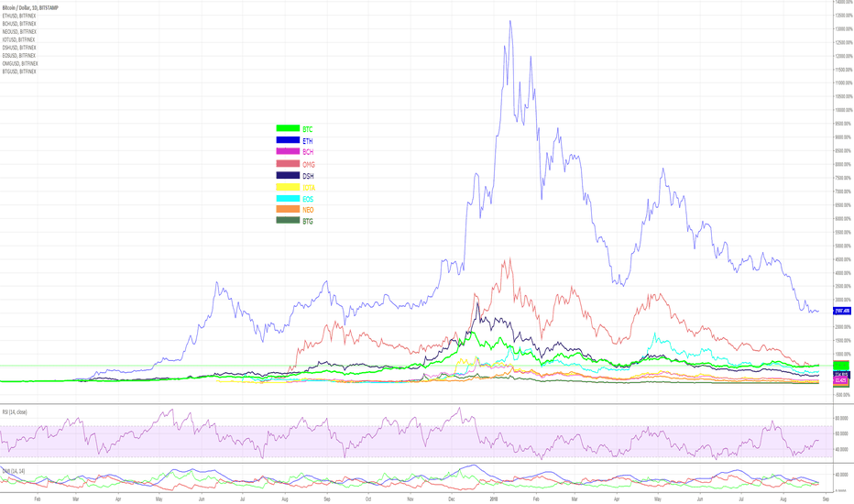Select the OMGUSD, BITFINEX series label

click(x=19, y=64)
